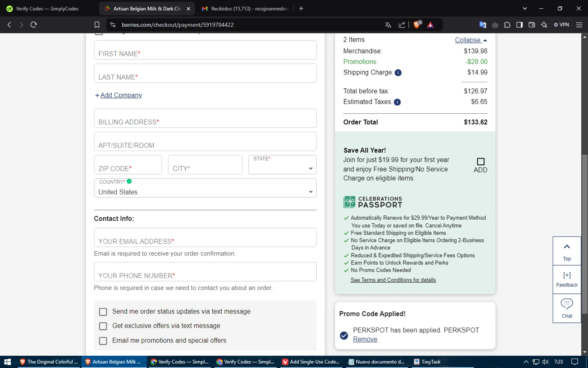
Task: Click the scrollbar down arrow
Action: point(584,352)
